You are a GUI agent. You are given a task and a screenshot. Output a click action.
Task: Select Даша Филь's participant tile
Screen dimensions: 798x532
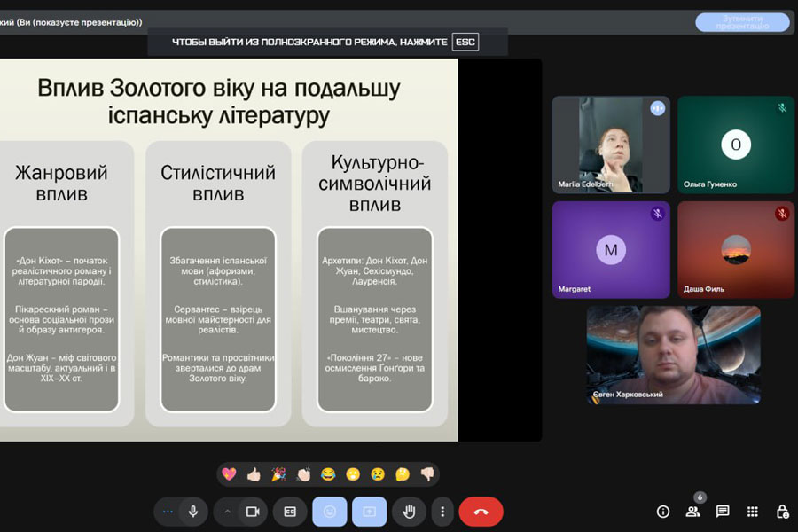(x=736, y=249)
